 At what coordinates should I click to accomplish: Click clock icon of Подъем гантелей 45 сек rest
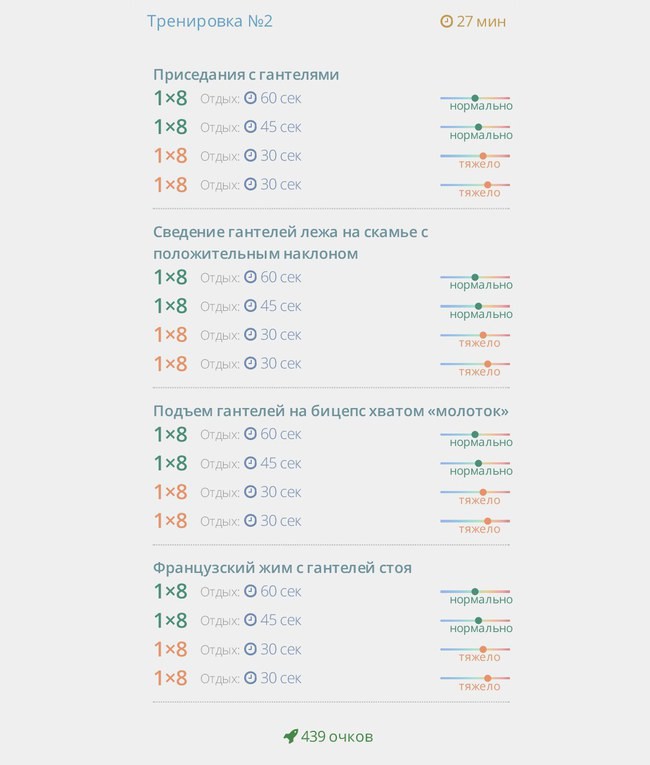pyautogui.click(x=250, y=463)
